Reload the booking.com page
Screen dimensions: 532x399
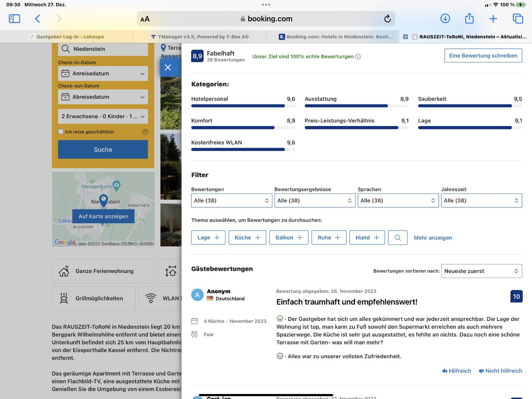[x=387, y=19]
